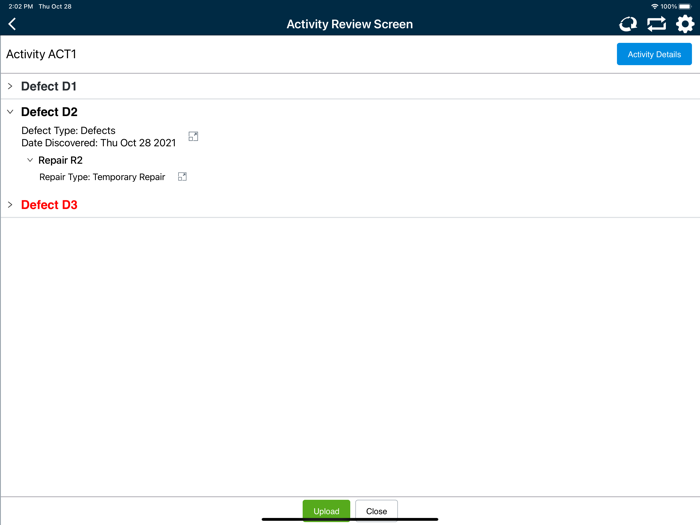Collapse the Defect D2 chevron
700x525 pixels.
pos(10,112)
